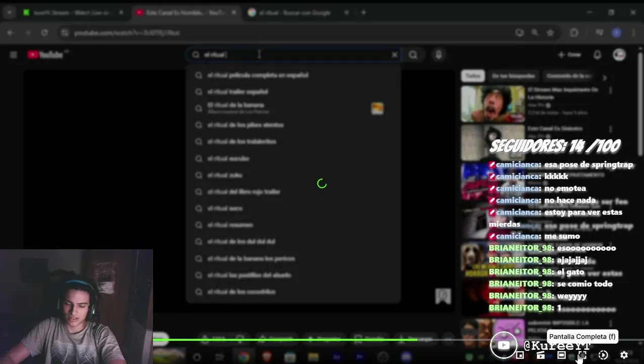This screenshot has width=644, height=364.
Task: Open a new browser tab
Action: (x=363, y=13)
